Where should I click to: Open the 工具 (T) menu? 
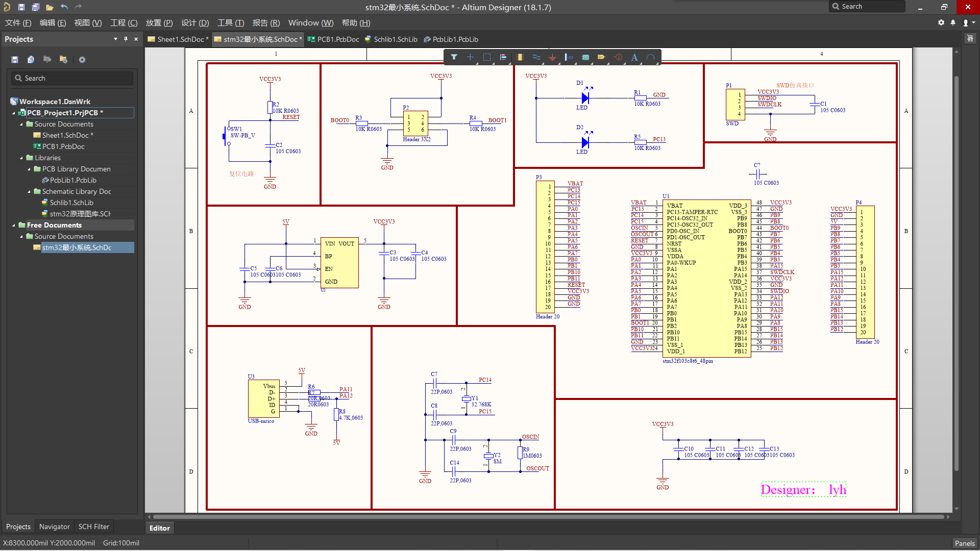[231, 22]
